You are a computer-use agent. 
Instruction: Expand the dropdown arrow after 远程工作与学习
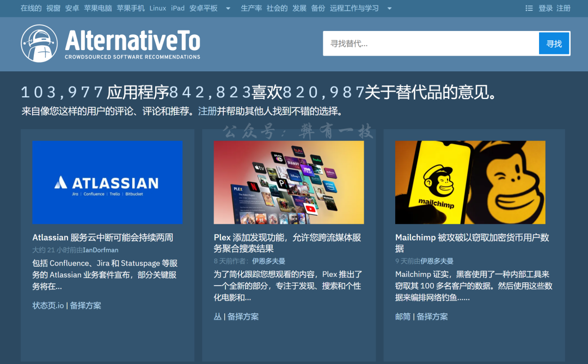click(x=389, y=8)
